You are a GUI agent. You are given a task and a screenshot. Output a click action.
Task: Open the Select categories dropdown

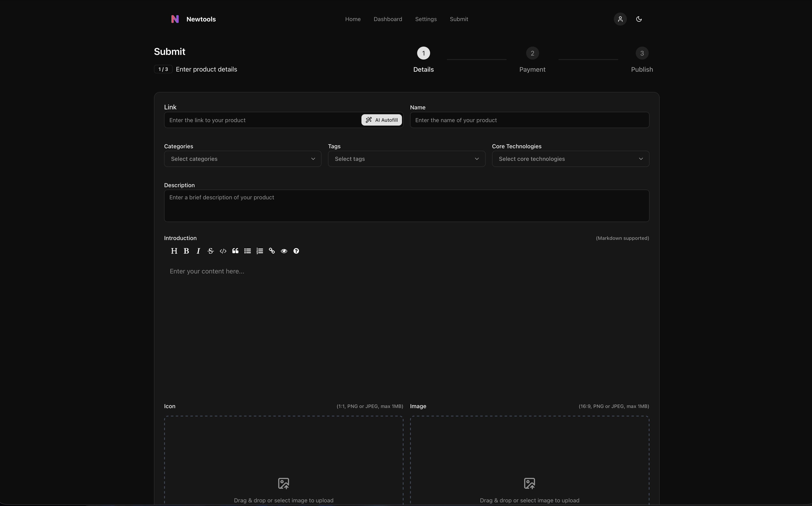(242, 159)
